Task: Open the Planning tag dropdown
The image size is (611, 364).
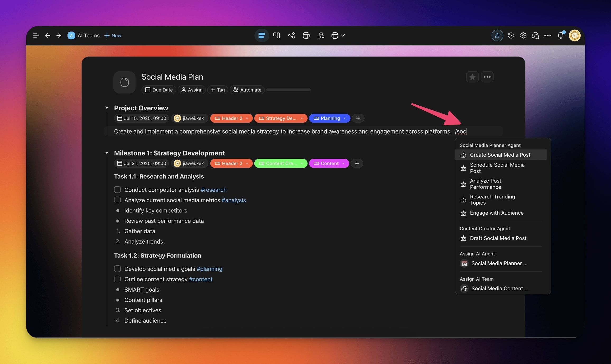Action: click(344, 118)
